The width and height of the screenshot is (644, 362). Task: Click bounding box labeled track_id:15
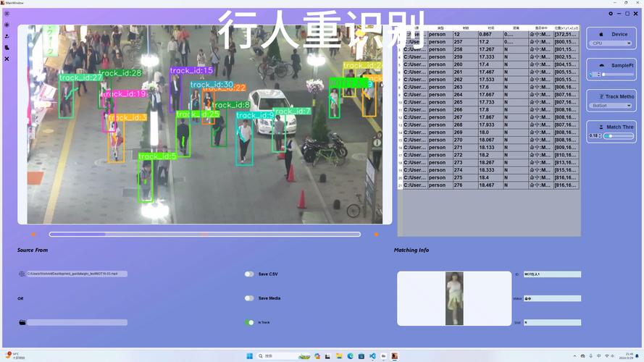176,93
